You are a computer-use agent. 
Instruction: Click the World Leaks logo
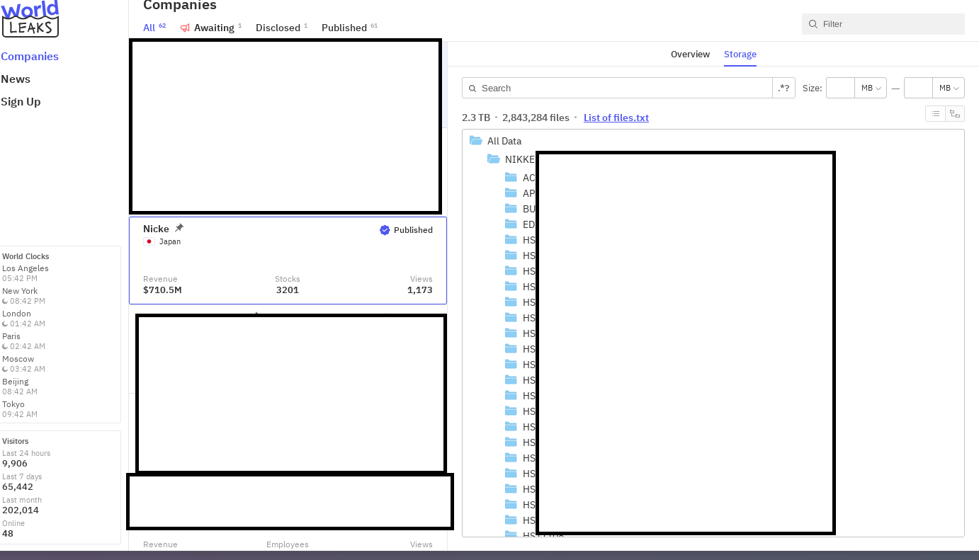[30, 18]
